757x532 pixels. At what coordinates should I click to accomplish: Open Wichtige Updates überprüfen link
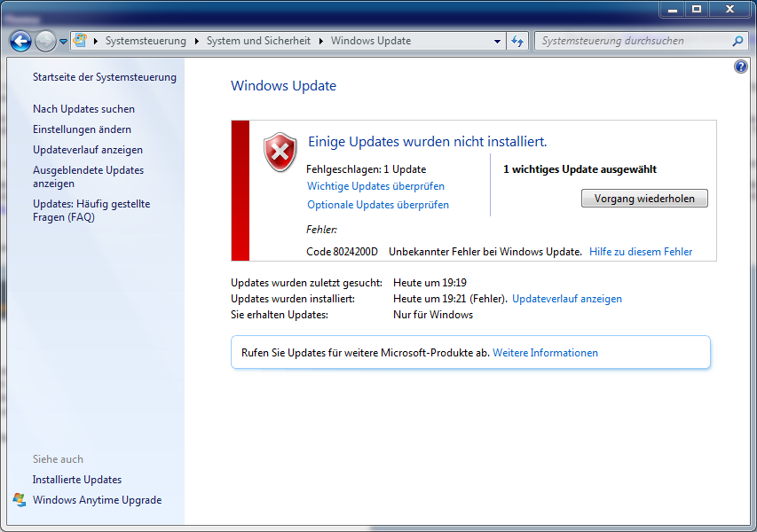[x=375, y=186]
